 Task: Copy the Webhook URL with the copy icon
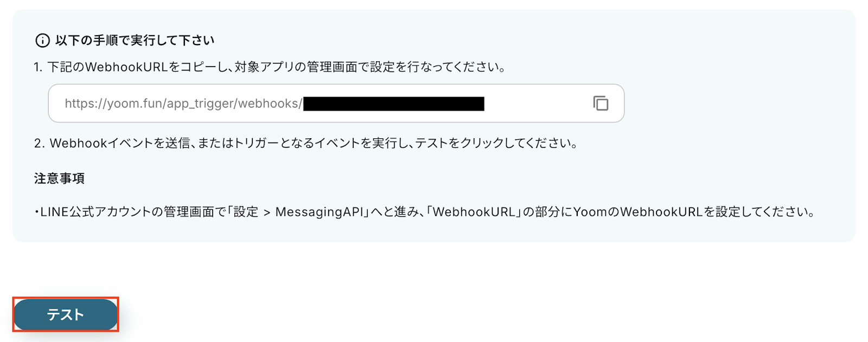601,103
